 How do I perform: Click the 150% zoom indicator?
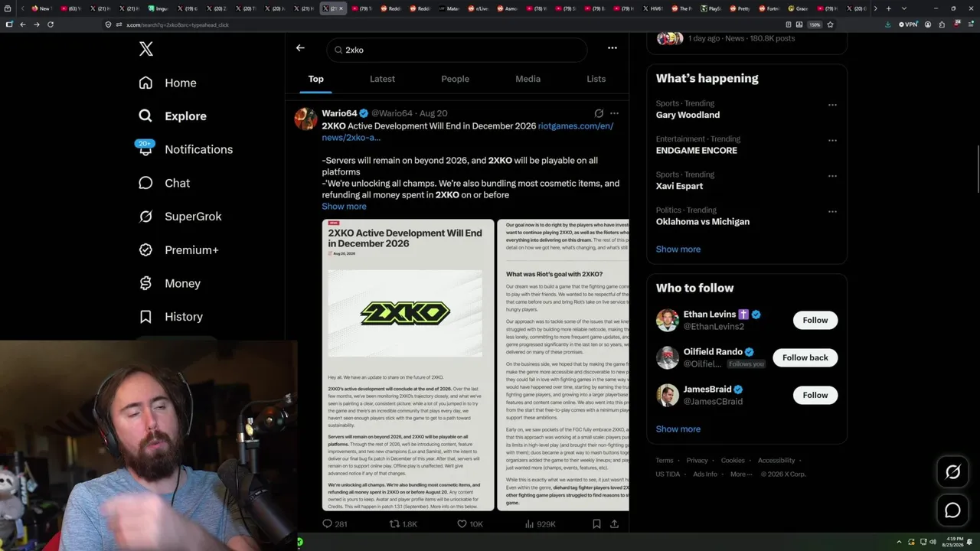815,24
